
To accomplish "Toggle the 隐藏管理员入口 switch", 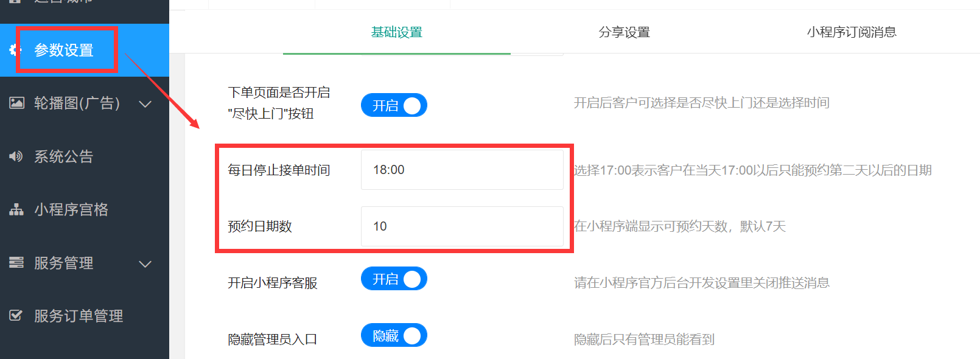I will tap(394, 335).
